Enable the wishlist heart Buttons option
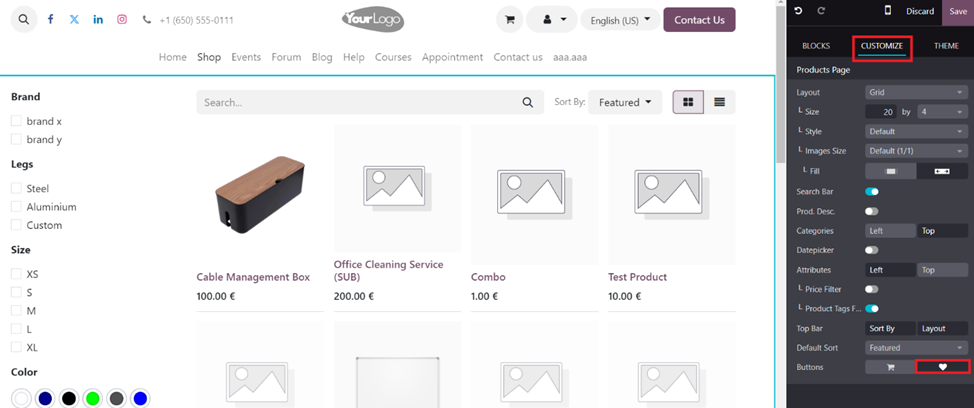This screenshot has height=408, width=974. (942, 367)
